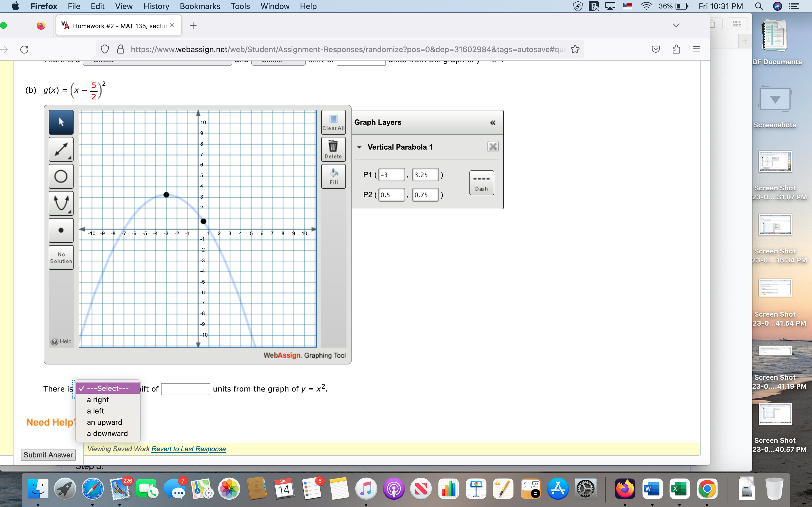Click the Clear All icon
This screenshot has width=812, height=507.
[333, 122]
